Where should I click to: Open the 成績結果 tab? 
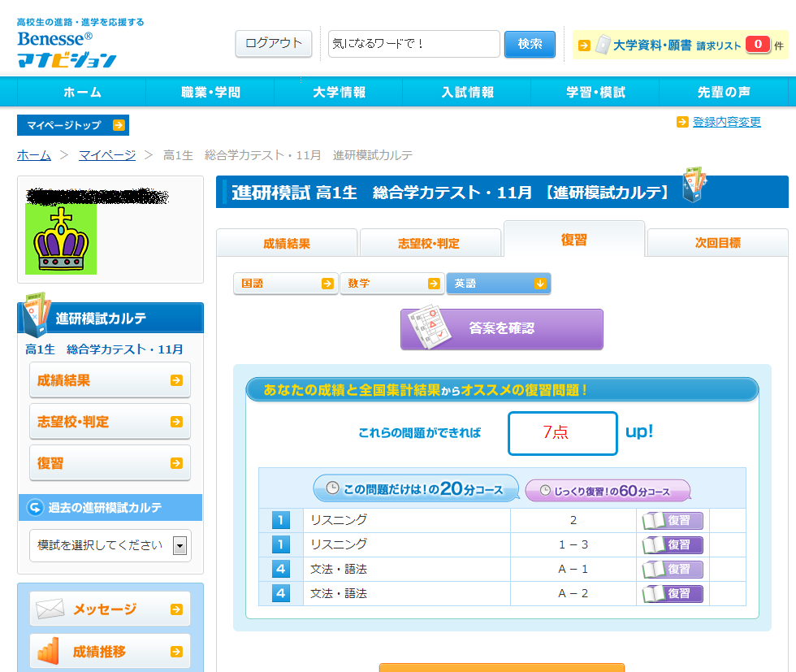287,243
